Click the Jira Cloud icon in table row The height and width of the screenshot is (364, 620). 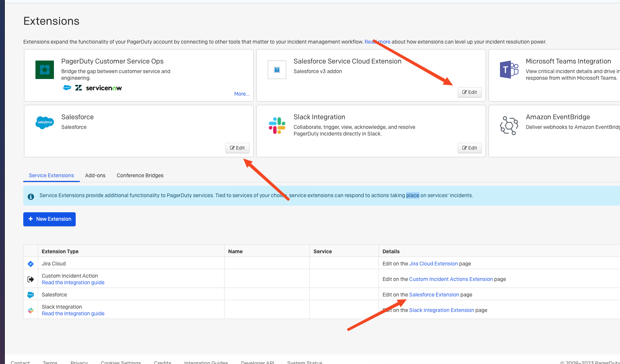(x=31, y=264)
